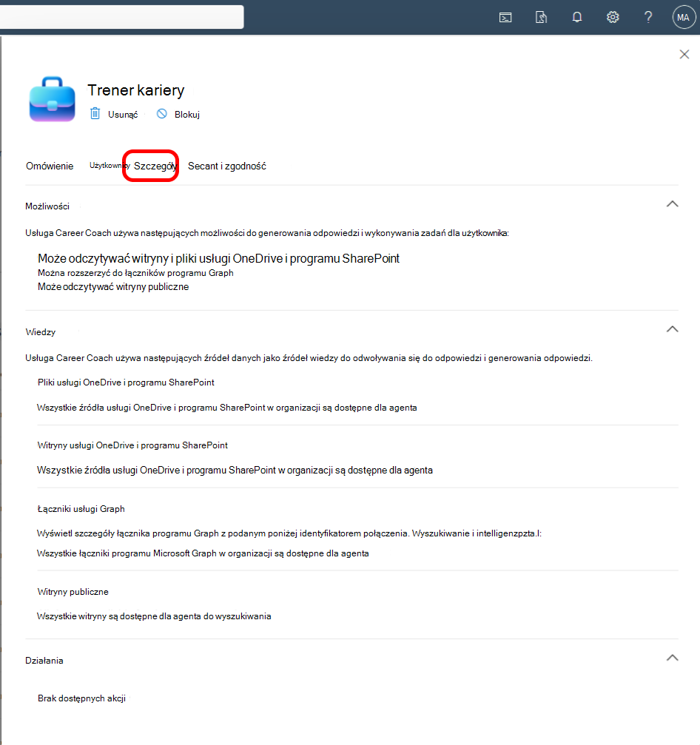The height and width of the screenshot is (745, 700).
Task: Open Cloud Shell terminal icon
Action: click(x=505, y=18)
